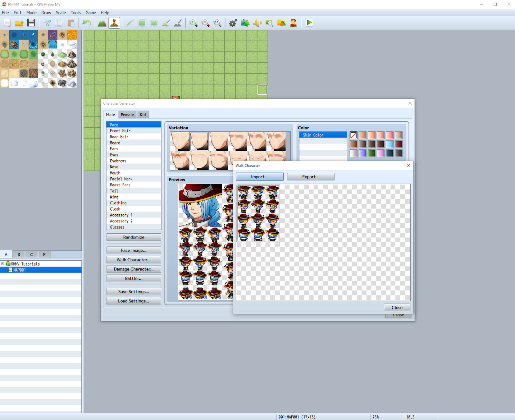Open the Help menu

point(105,13)
